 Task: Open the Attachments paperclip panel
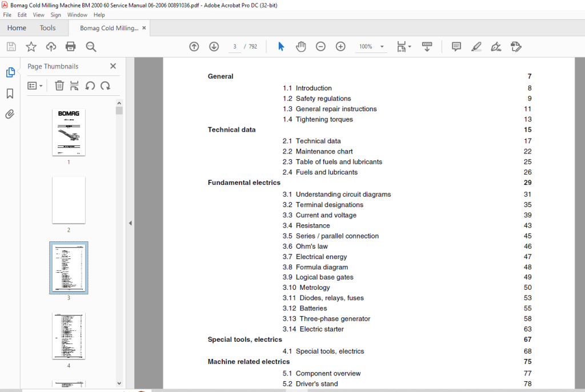[x=10, y=114]
